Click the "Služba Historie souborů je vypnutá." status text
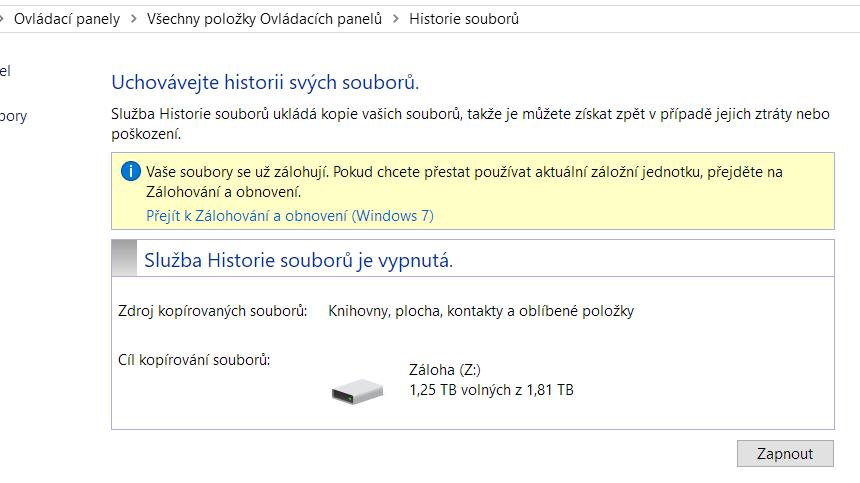Screen dimensions: 860x483 (299, 261)
